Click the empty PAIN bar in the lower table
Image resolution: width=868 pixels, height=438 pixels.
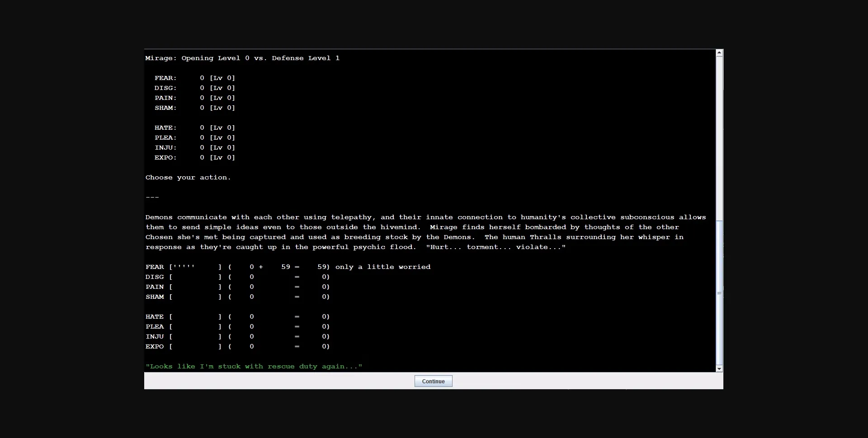click(x=195, y=287)
